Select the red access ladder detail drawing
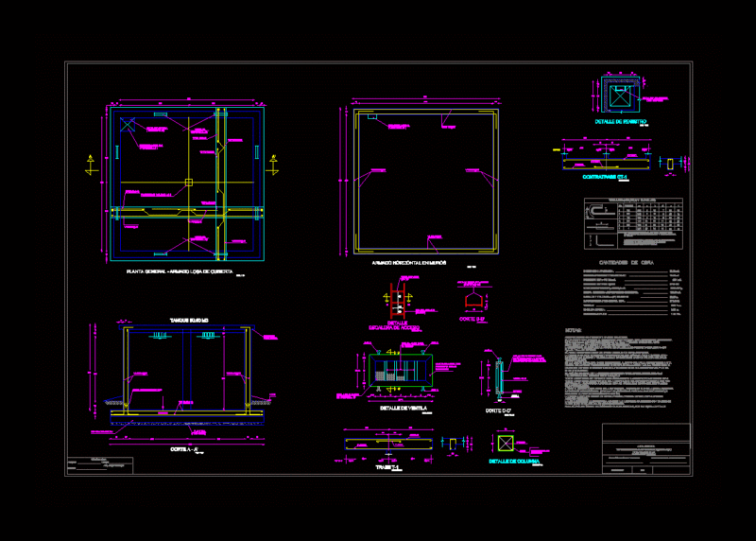Image resolution: width=756 pixels, height=541 pixels. (x=398, y=300)
